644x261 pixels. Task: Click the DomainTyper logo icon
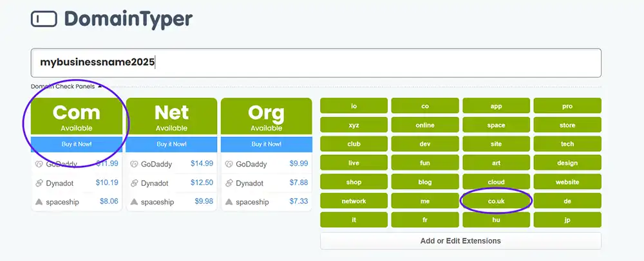tap(44, 19)
